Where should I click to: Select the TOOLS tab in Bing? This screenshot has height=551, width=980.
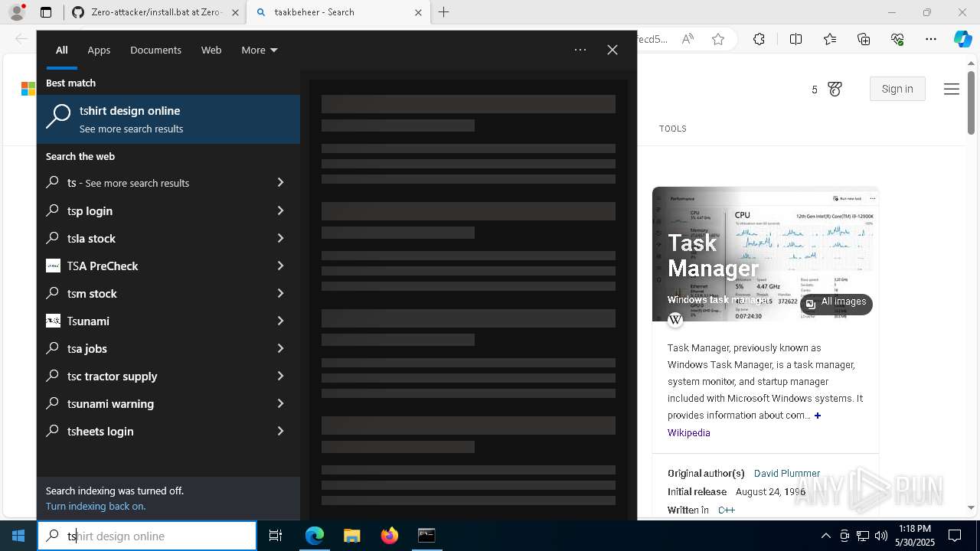tap(673, 129)
